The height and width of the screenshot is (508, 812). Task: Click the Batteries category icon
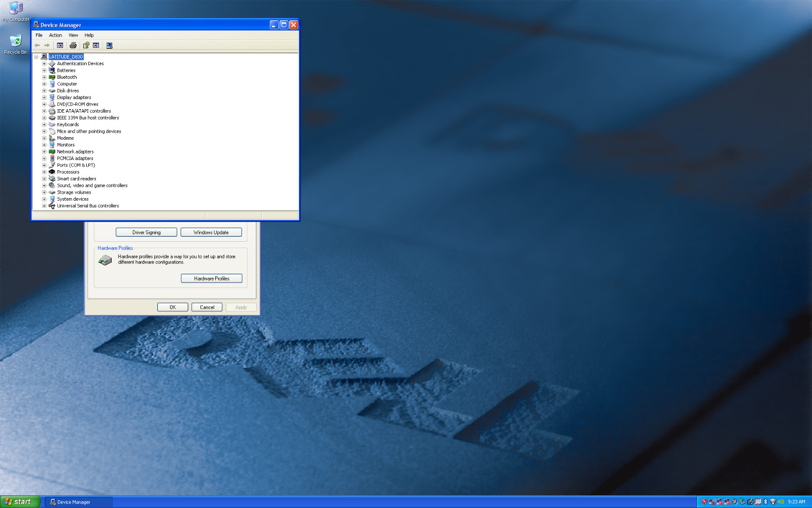click(52, 70)
